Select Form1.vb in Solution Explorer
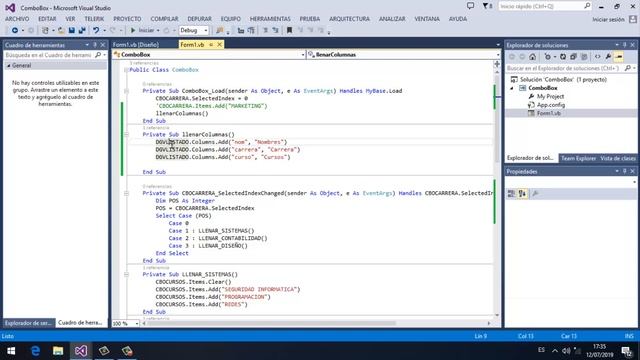This screenshot has width=640, height=360. click(x=549, y=113)
